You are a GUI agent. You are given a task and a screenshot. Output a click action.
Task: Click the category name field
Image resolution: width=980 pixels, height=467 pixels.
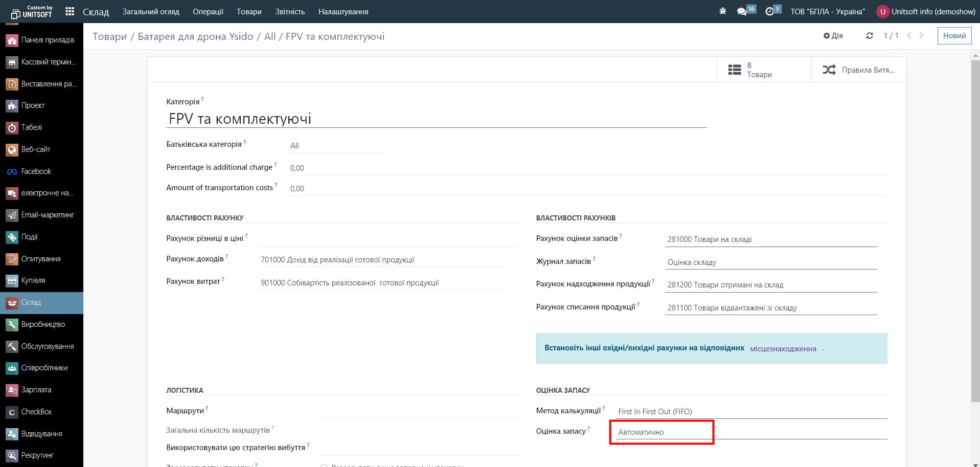point(436,119)
